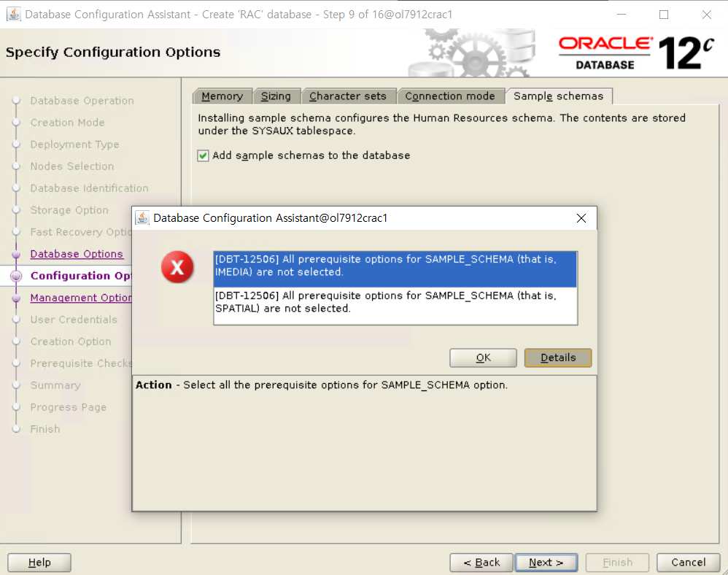Screen dimensions: 728x575
Task: Click the Help button
Action: point(39,563)
